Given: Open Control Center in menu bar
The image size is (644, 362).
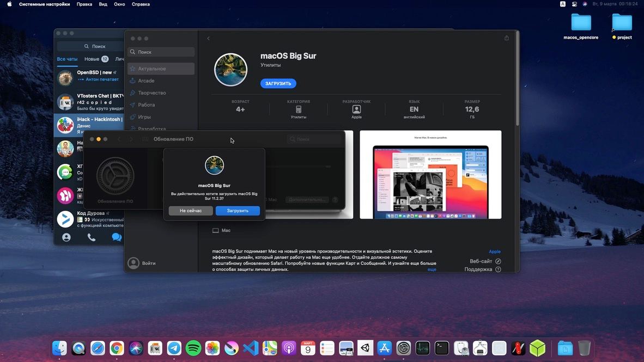Looking at the screenshot, I should pos(574,4).
